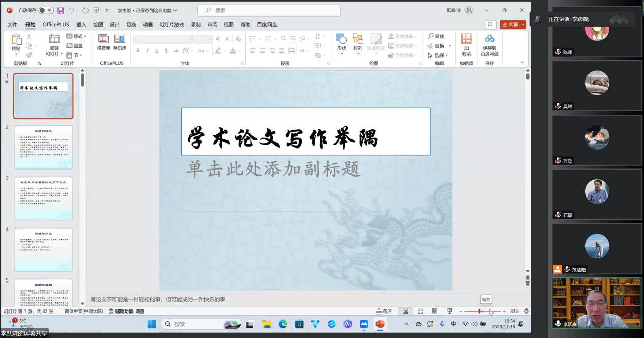Switch to slide sorter view in status bar

point(420,311)
